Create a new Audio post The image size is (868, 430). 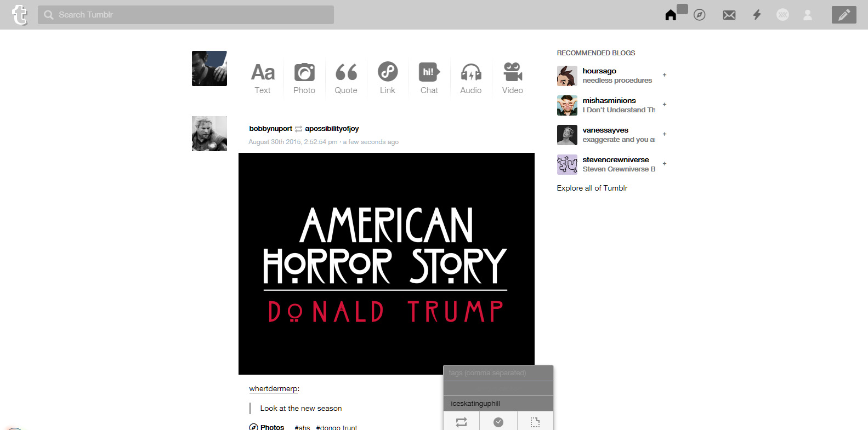coord(471,78)
